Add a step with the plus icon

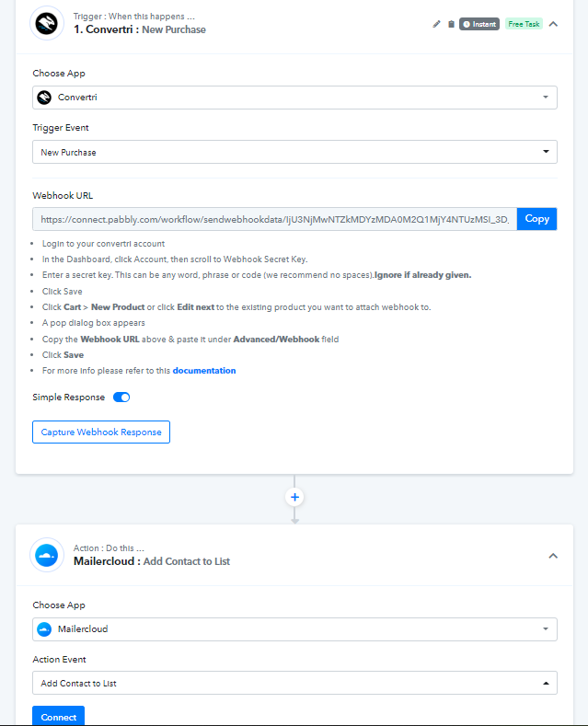pyautogui.click(x=294, y=497)
